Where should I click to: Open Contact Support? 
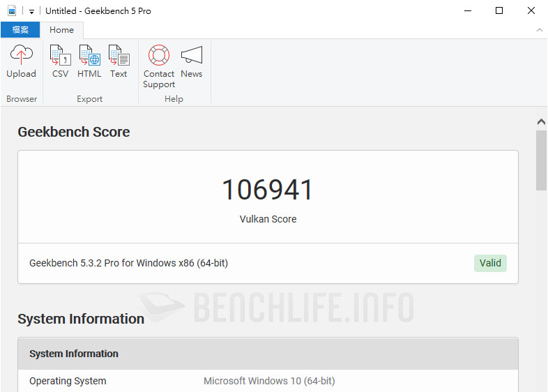coord(159,66)
